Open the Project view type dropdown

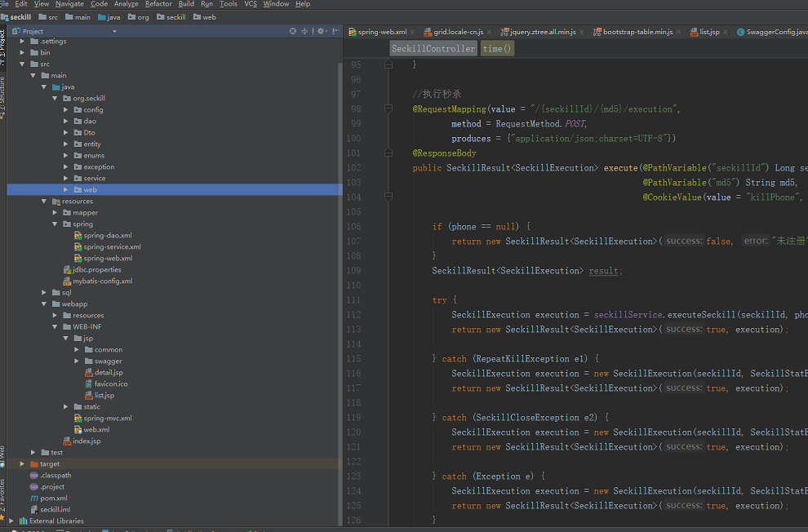click(114, 31)
